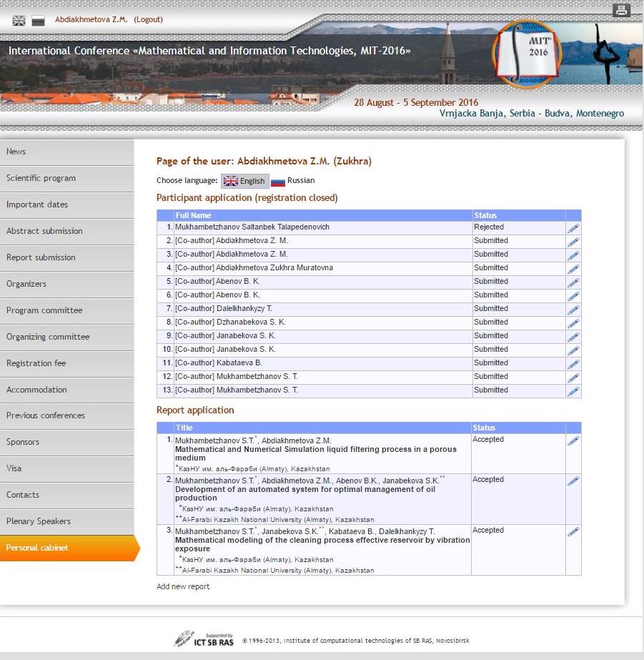Click the UK flag icon in header

(19, 21)
